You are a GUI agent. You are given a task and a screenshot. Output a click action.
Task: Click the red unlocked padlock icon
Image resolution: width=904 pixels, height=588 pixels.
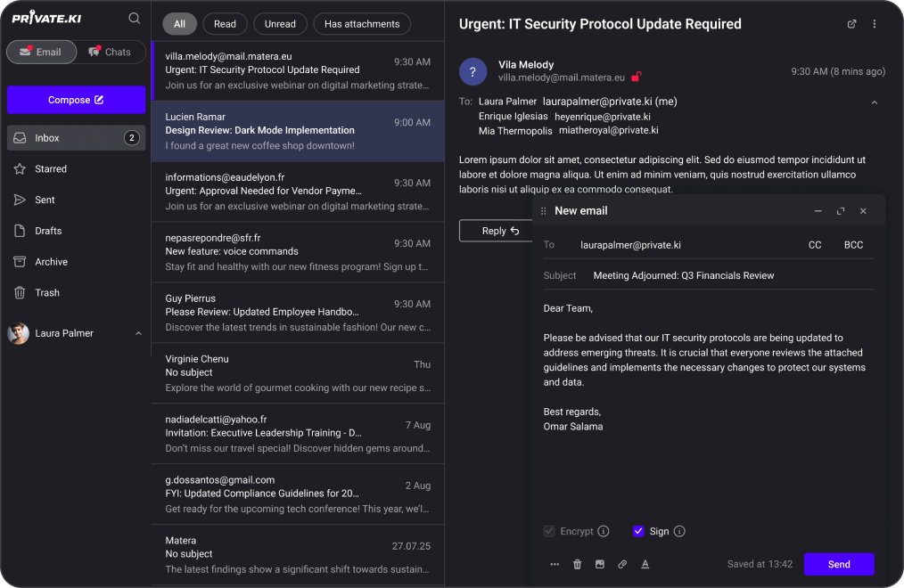click(x=637, y=78)
